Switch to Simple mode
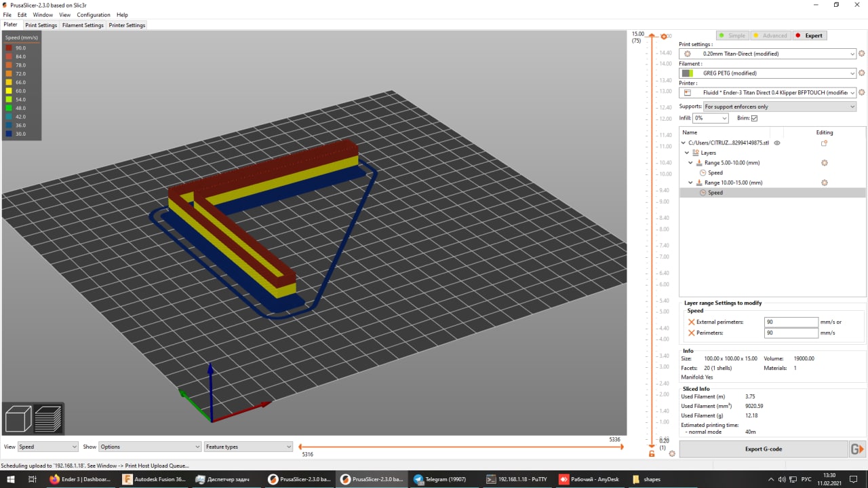 733,36
